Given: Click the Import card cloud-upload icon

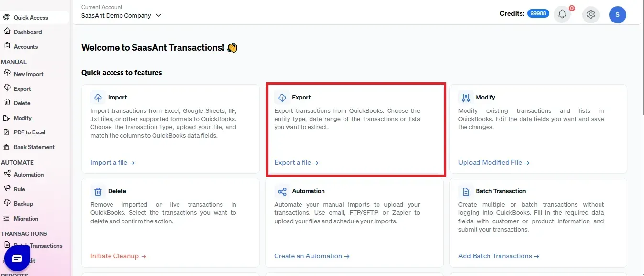Looking at the screenshot, I should pyautogui.click(x=98, y=98).
